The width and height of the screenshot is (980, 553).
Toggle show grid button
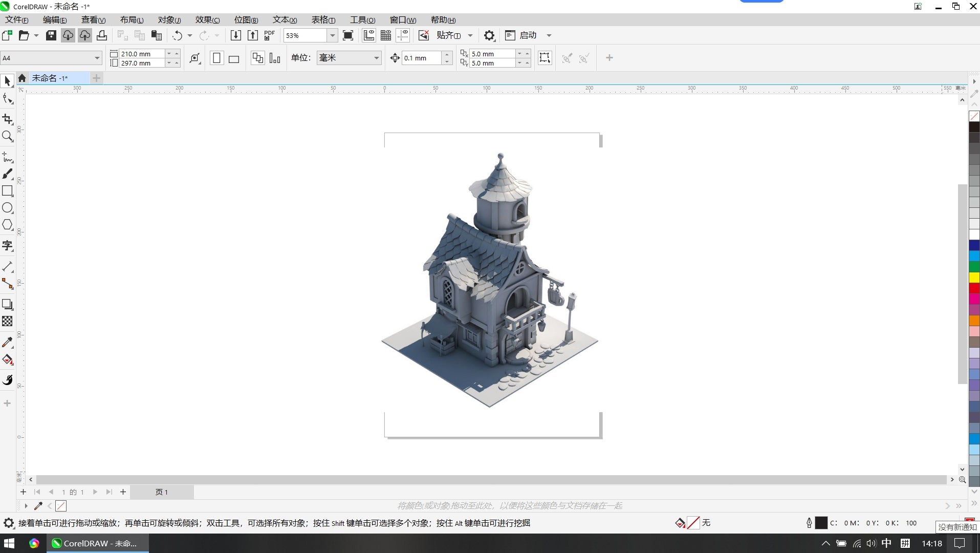386,35
